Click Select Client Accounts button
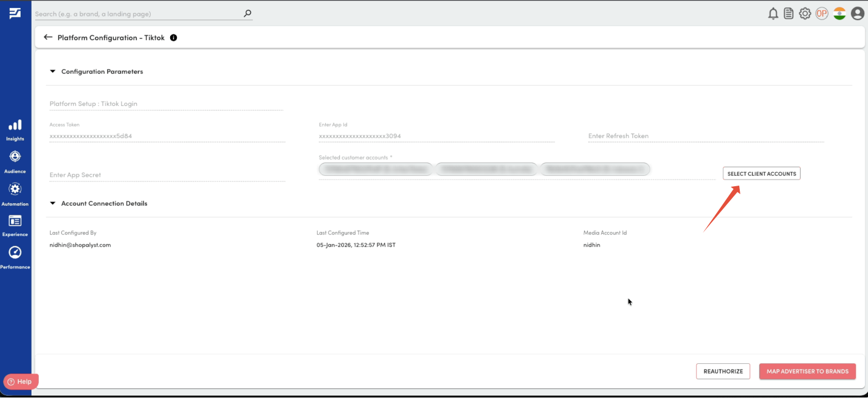The image size is (868, 398). [762, 173]
